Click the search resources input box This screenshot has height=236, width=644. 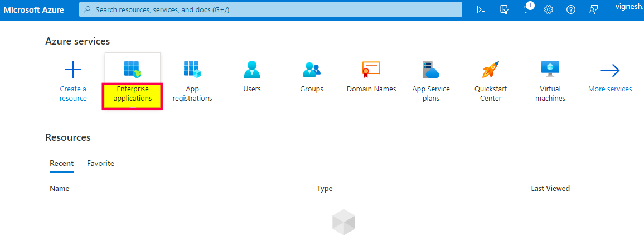coord(270,10)
